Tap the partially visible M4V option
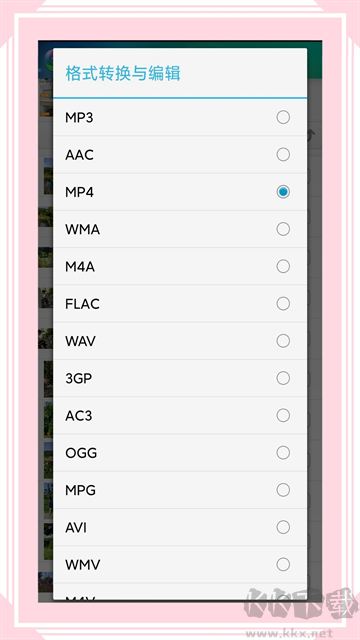360x640 pixels. point(180,594)
